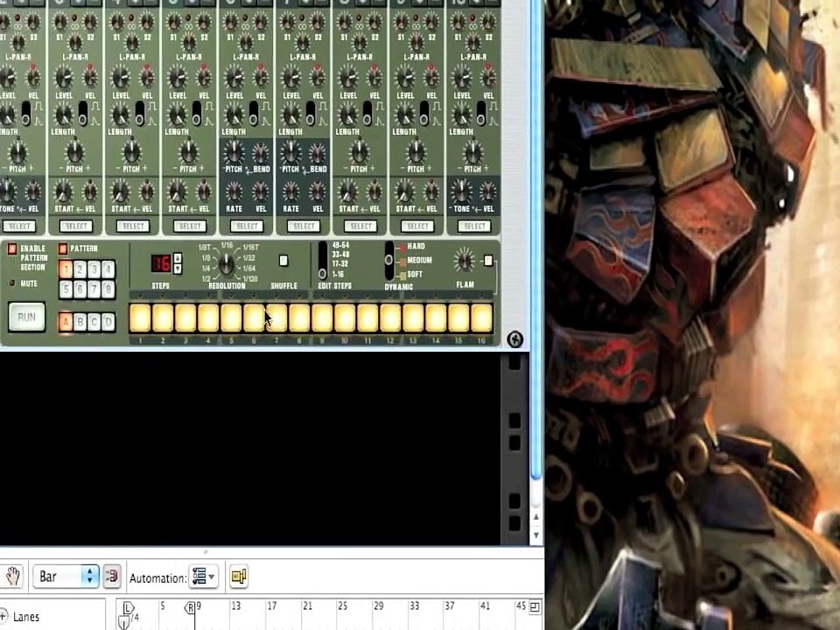Click the Pitch knob on channel 9
Viewport: 840px width, 630px height.
tap(416, 153)
